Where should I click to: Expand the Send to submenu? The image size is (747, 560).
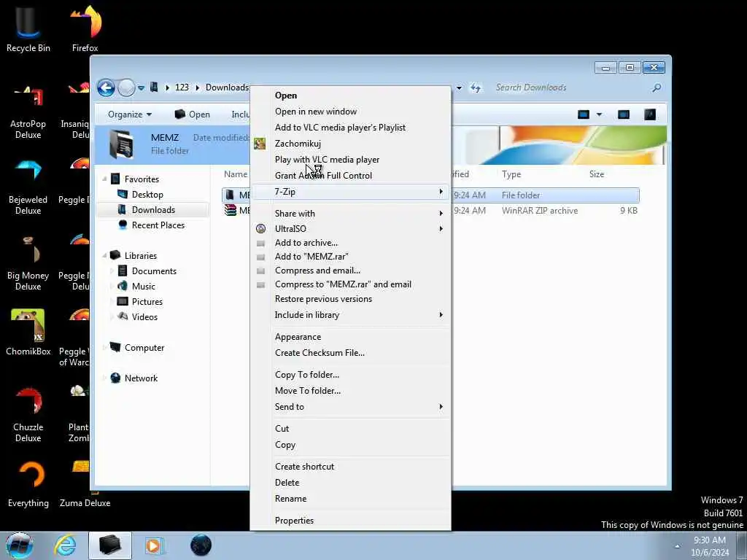(x=350, y=407)
